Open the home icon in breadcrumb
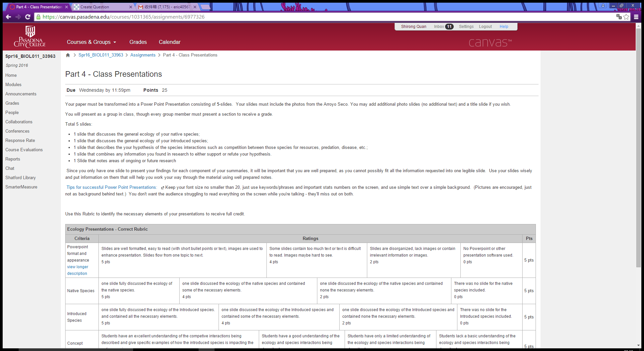Image resolution: width=644 pixels, height=351 pixels. [68, 55]
